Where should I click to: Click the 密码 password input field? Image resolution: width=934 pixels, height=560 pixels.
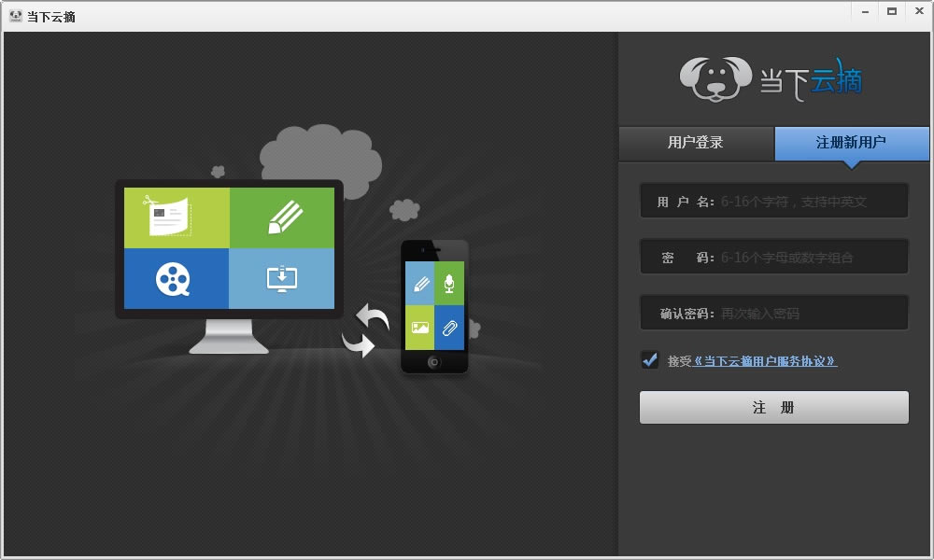pos(773,256)
